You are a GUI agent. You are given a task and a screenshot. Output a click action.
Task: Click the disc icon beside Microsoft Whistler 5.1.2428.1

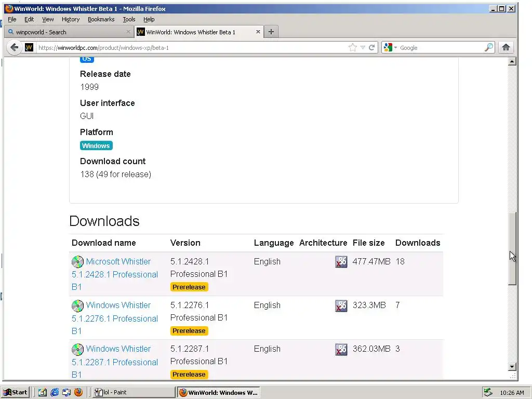[78, 262]
